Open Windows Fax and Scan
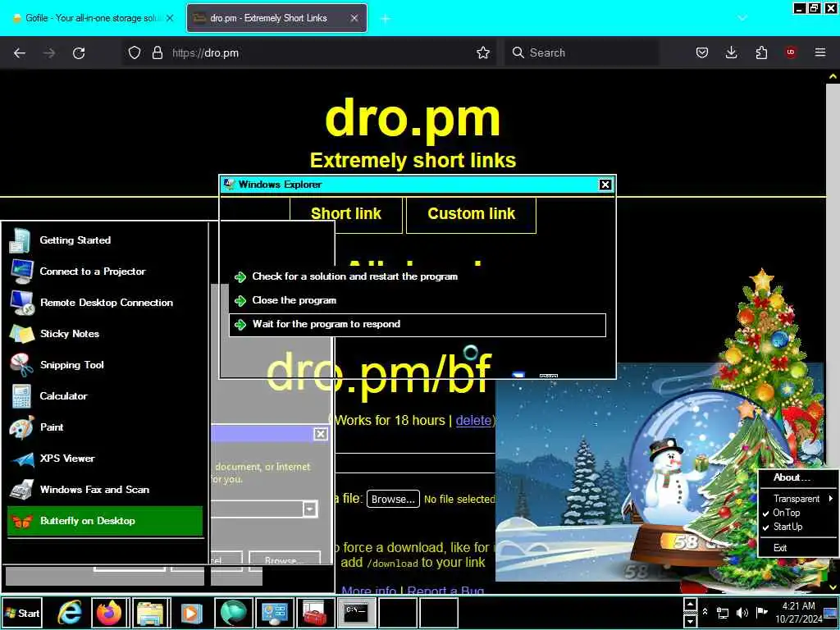The width and height of the screenshot is (840, 630). click(105, 490)
